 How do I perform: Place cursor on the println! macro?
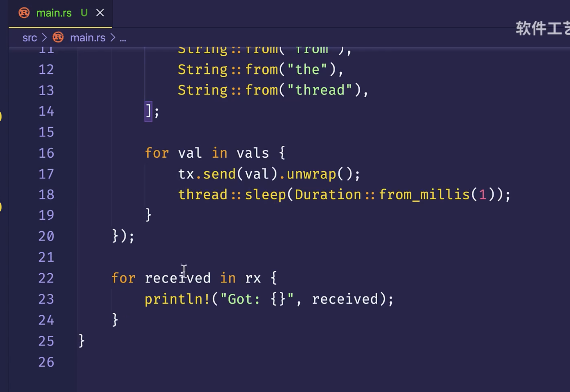click(176, 299)
